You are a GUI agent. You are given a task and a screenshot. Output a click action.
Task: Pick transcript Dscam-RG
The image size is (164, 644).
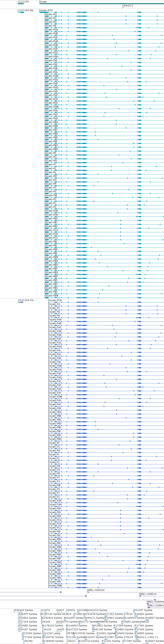coord(50,157)
